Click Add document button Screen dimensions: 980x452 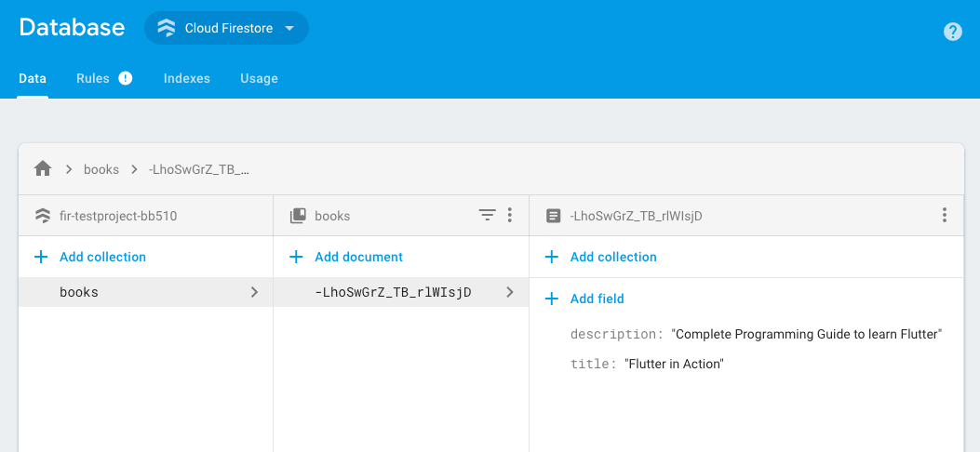346,257
